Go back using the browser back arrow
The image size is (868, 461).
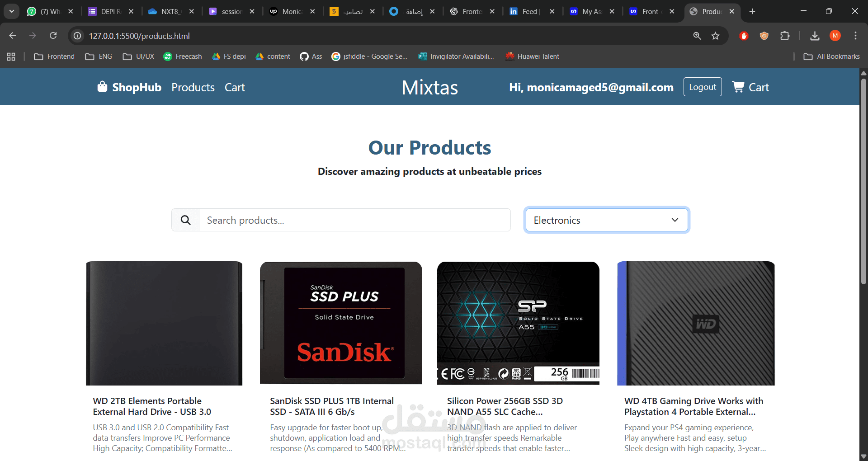13,36
